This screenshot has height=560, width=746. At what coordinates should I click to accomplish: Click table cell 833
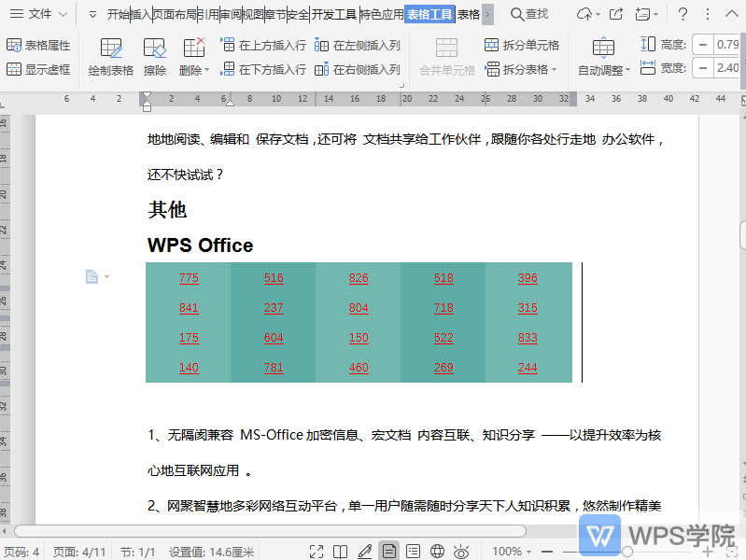pos(528,338)
